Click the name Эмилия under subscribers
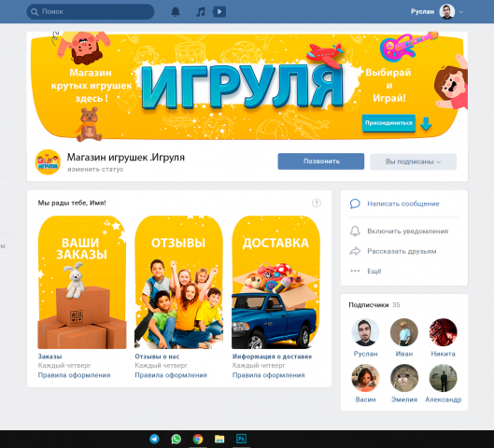This screenshot has height=448, width=494. click(x=404, y=399)
